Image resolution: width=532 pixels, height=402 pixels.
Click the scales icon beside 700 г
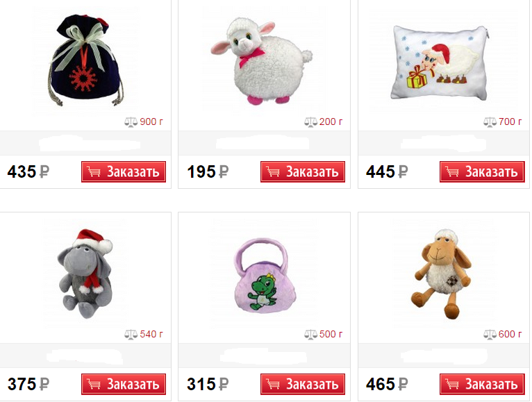(490, 122)
